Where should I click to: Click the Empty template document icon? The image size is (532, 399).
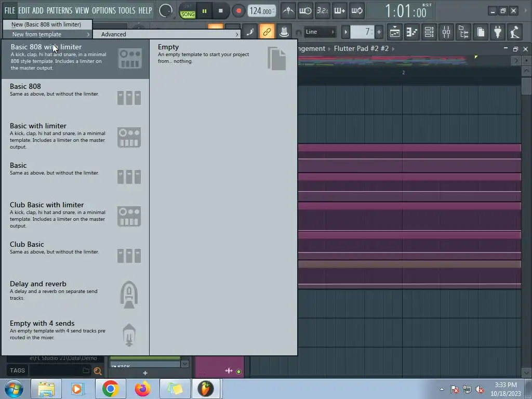(x=277, y=59)
